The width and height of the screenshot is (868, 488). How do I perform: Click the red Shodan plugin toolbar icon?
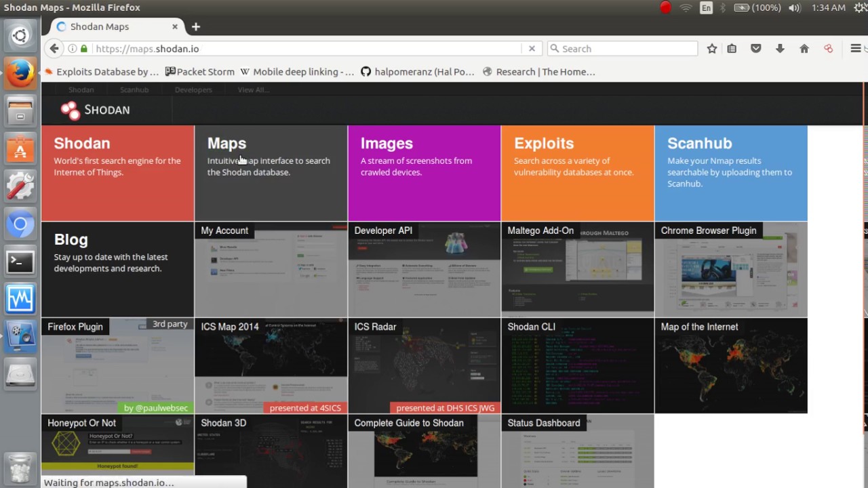click(x=828, y=49)
